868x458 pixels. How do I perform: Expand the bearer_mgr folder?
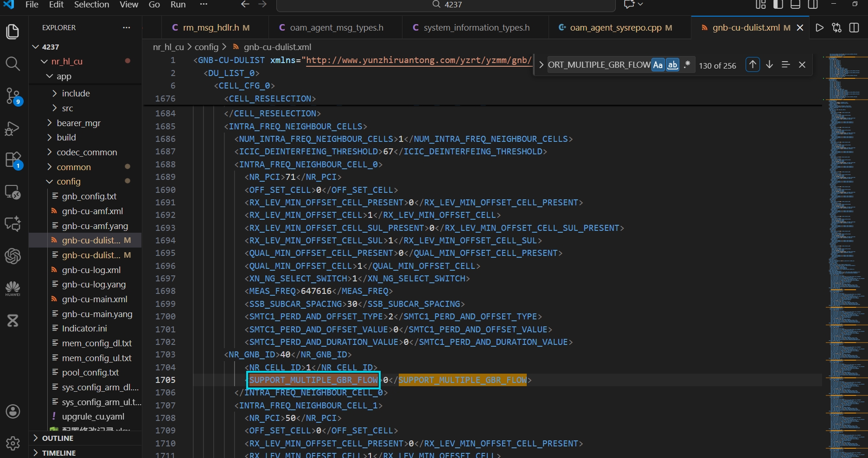pyautogui.click(x=78, y=123)
